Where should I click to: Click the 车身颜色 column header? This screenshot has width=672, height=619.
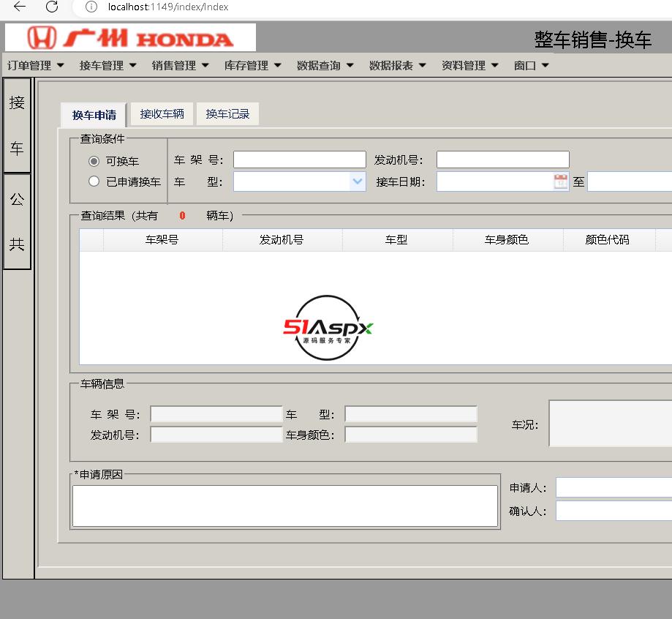pyautogui.click(x=508, y=240)
